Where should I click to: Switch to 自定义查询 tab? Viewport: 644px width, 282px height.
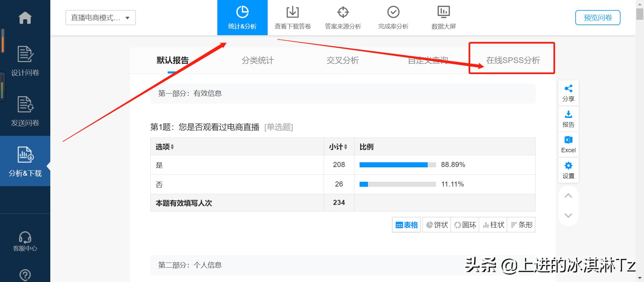[x=428, y=60]
